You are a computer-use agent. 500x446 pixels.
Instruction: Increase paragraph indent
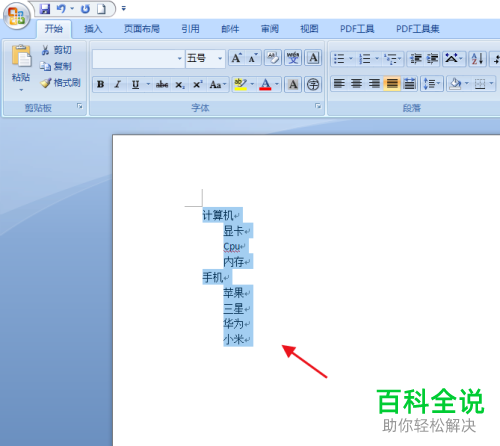tap(433, 59)
